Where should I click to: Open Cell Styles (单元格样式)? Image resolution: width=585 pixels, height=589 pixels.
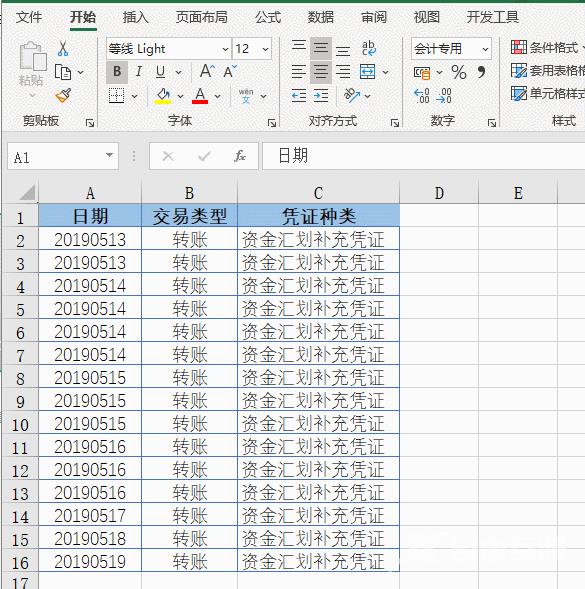[x=547, y=94]
